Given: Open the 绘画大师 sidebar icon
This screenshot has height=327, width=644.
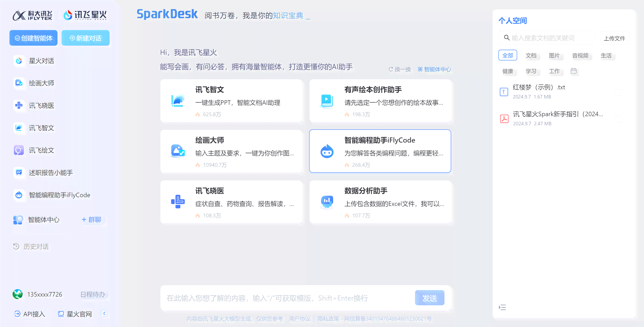Looking at the screenshot, I should coord(19,83).
